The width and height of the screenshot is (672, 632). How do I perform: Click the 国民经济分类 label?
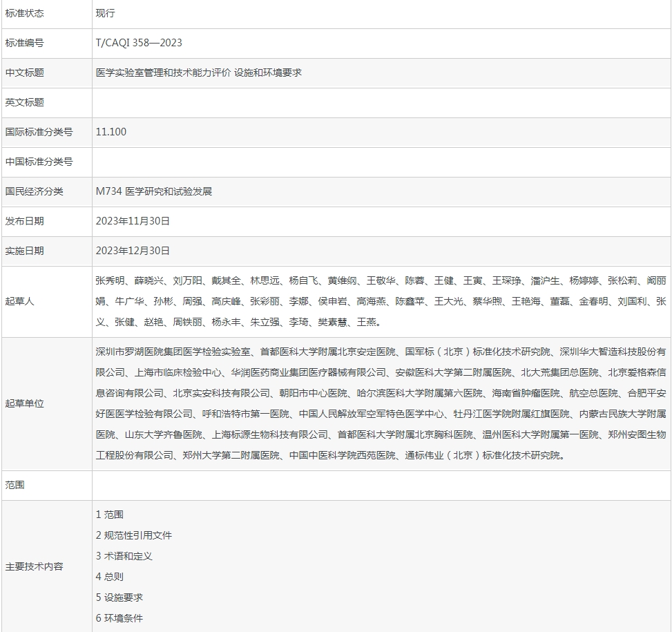(x=35, y=191)
